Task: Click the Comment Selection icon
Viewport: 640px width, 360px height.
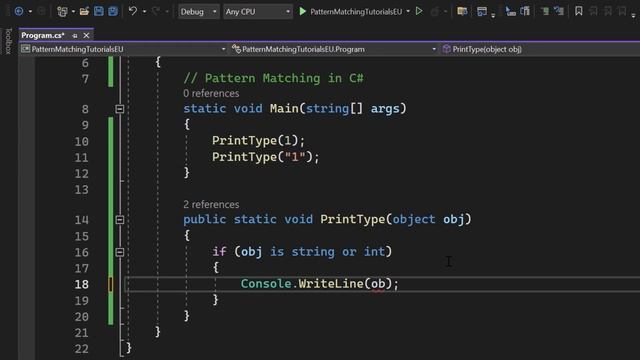Action: pyautogui.click(x=545, y=11)
